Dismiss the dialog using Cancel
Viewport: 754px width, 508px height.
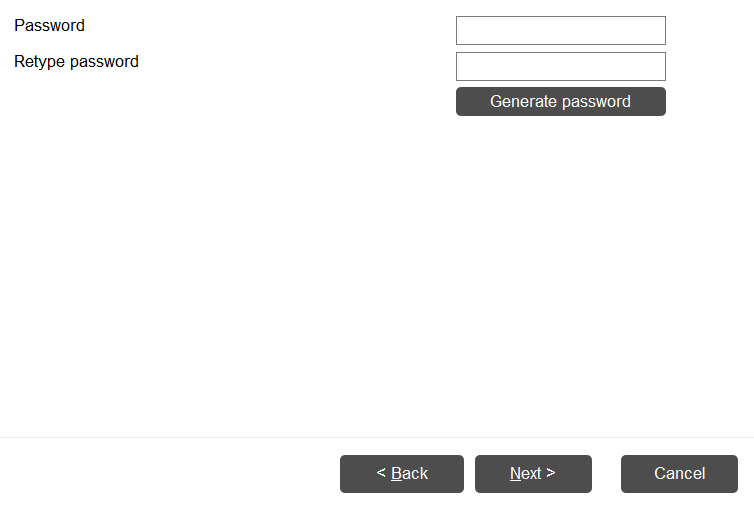pos(679,474)
